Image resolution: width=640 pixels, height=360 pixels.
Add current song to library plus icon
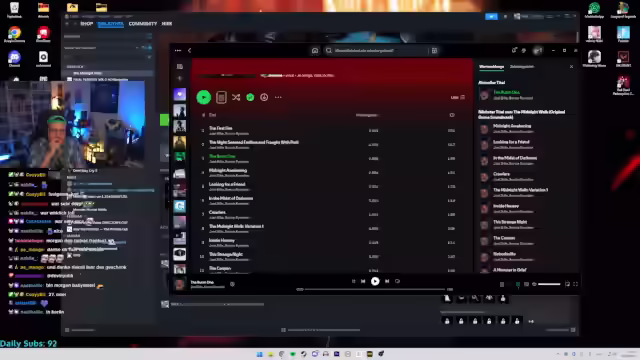(x=232, y=284)
